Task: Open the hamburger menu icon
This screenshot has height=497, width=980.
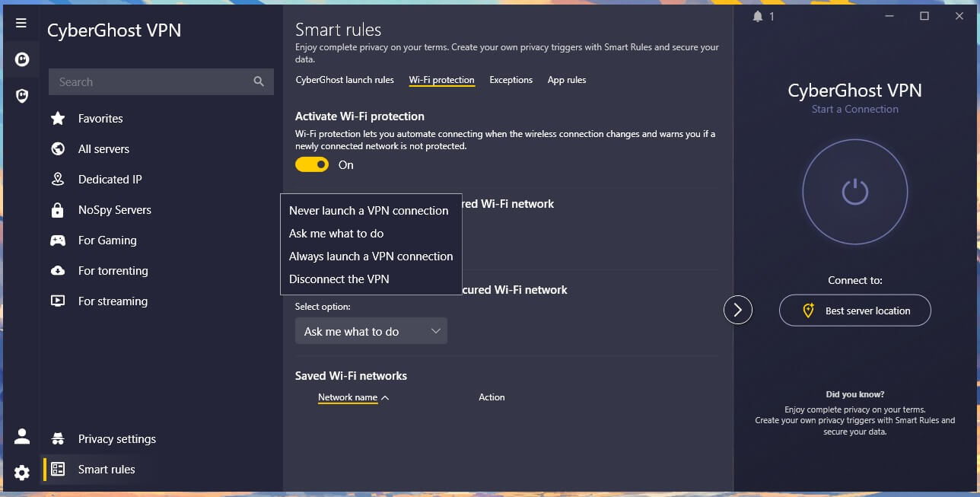Action: click(21, 23)
